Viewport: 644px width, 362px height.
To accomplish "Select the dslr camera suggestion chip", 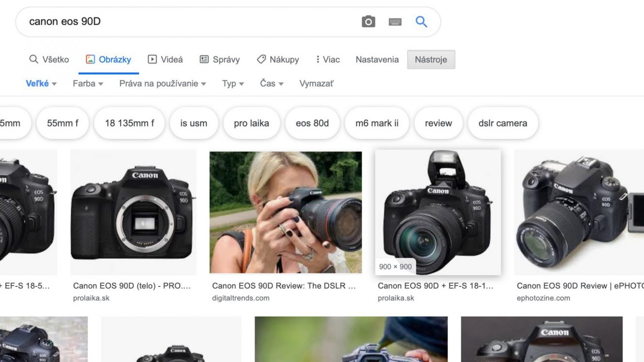I will [503, 123].
